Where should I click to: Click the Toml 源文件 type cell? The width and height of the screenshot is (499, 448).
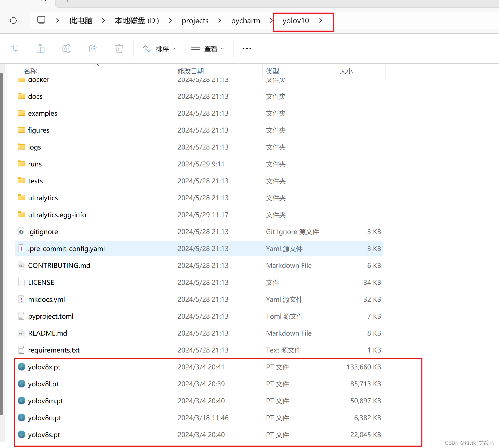tap(285, 316)
